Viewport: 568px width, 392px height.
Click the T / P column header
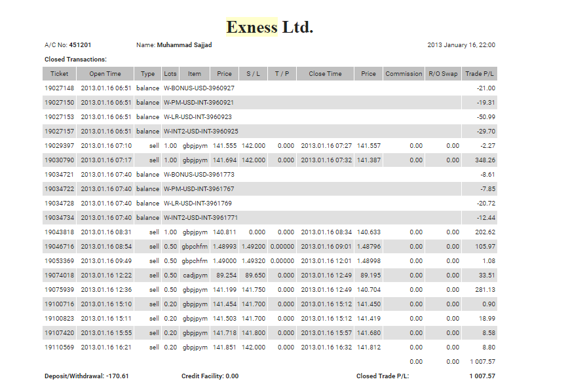[x=282, y=73]
